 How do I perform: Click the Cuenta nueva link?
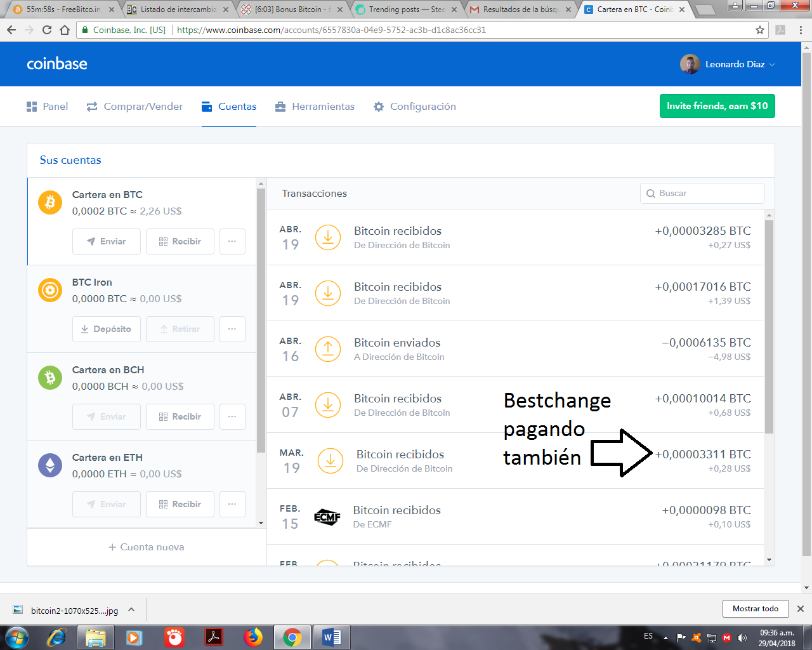(146, 547)
